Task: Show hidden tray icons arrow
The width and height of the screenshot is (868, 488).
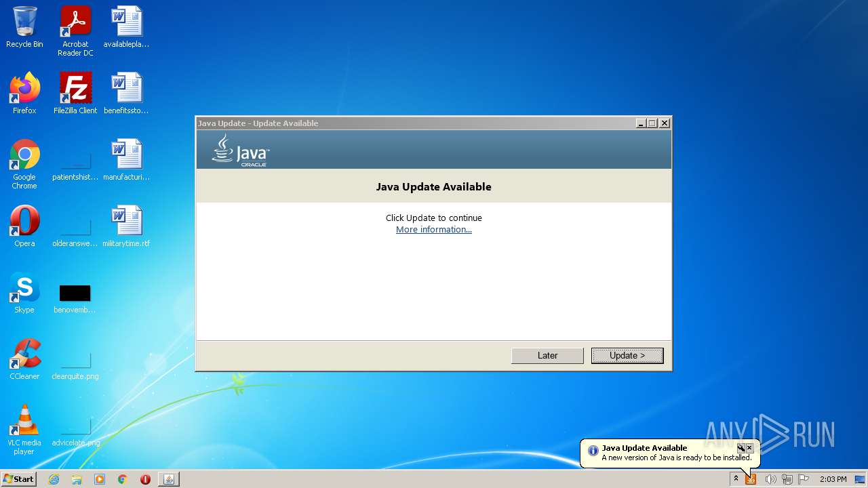Action: pos(736,479)
